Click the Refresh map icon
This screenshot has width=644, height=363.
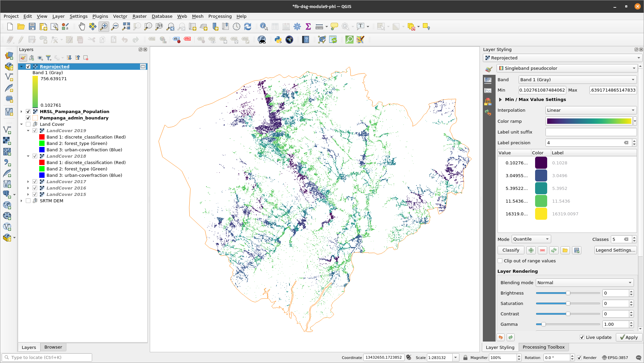pyautogui.click(x=248, y=27)
